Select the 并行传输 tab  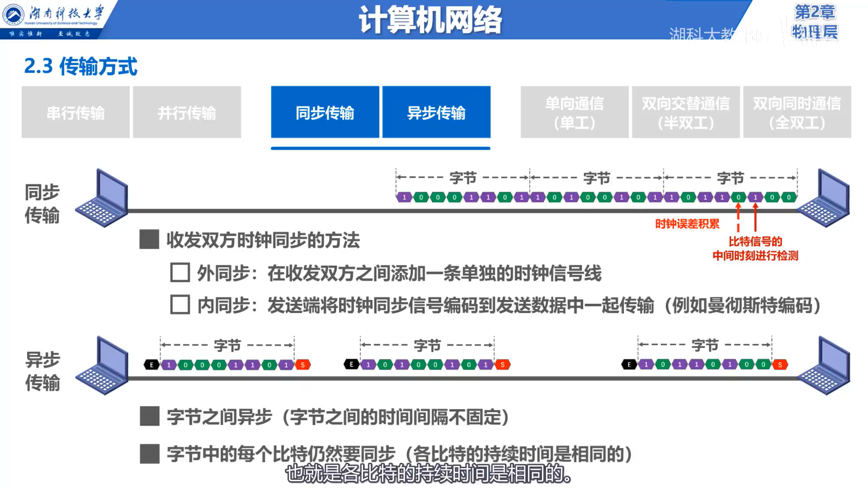pos(187,112)
